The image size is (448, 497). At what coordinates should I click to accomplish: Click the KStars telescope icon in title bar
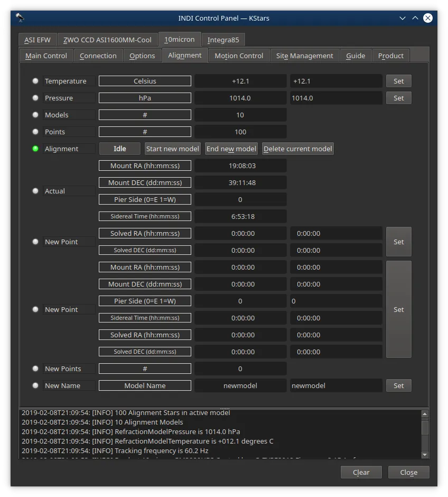click(20, 18)
